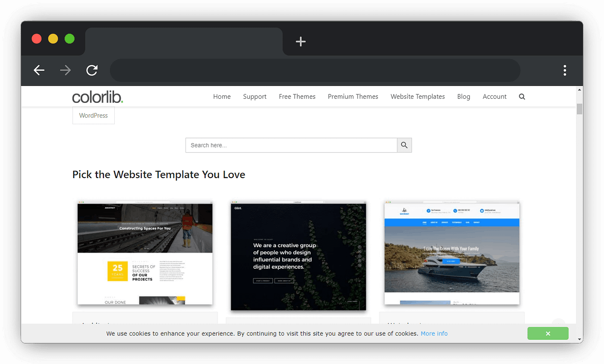Viewport: 604px width, 364px height.
Task: Open More info about cookies
Action: point(434,333)
